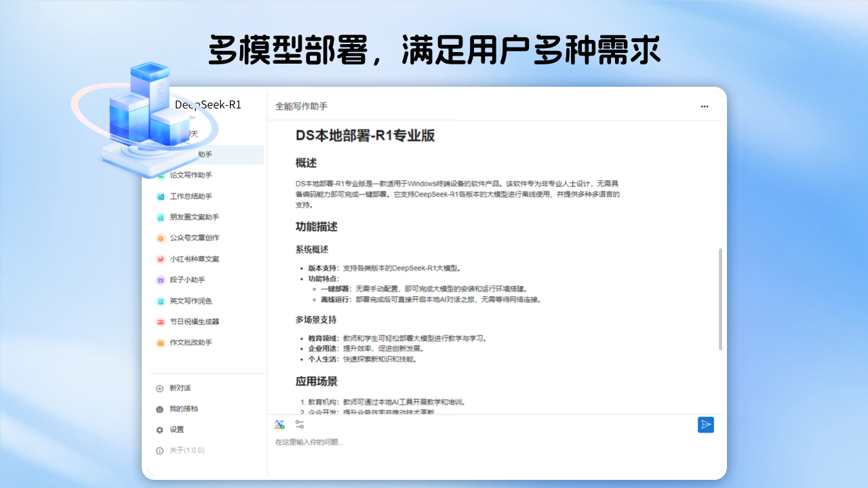Viewport: 868px width, 488px height.
Task: Click the settings gear icon
Action: pyautogui.click(x=160, y=430)
